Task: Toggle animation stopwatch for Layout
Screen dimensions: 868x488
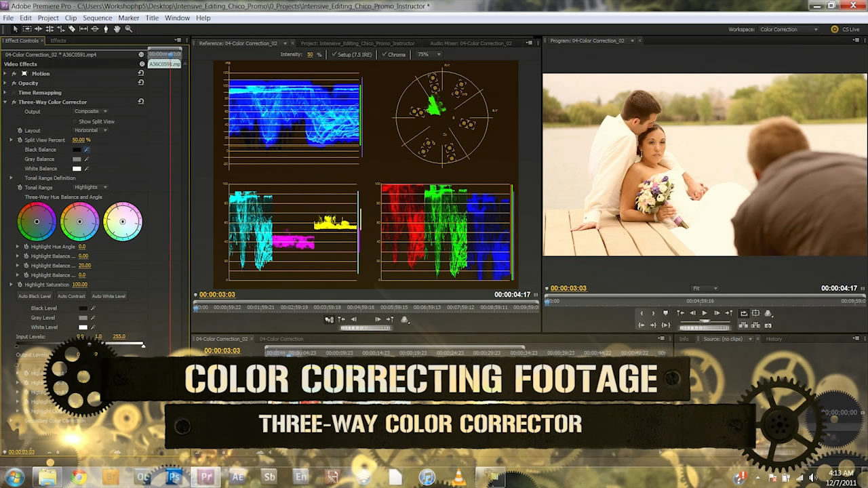Action: click(19, 130)
